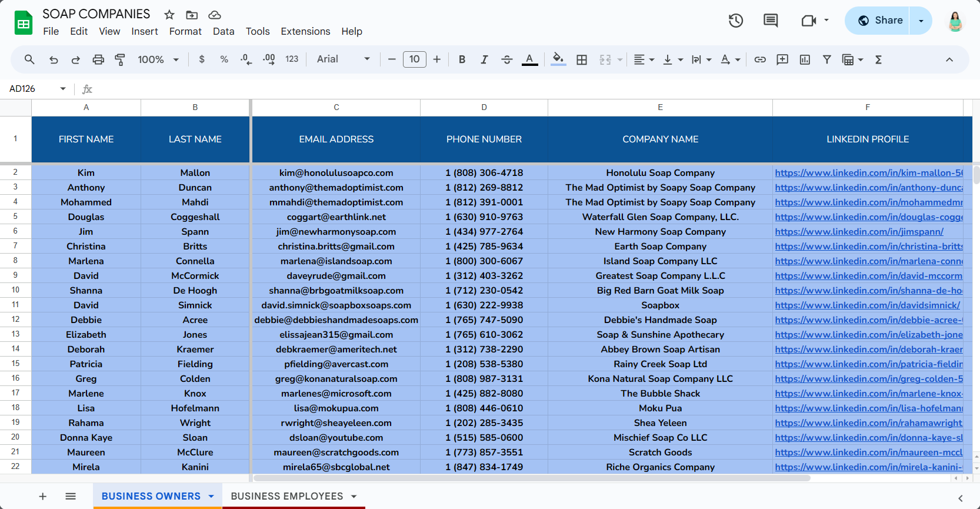Click the move to folder icon
The image size is (980, 509).
pyautogui.click(x=192, y=15)
